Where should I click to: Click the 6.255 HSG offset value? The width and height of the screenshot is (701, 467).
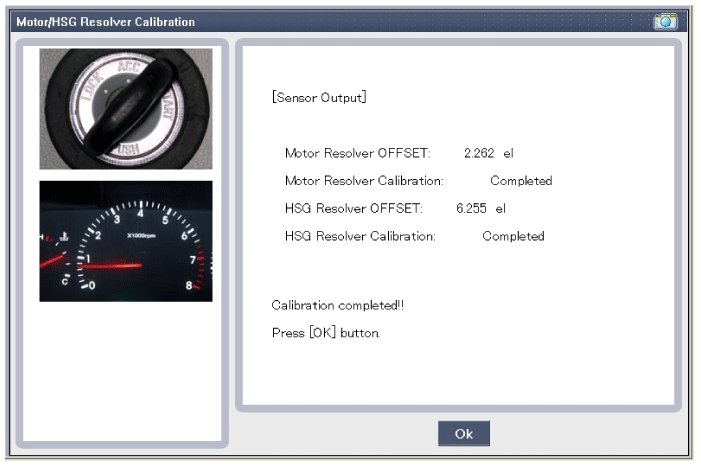point(471,208)
